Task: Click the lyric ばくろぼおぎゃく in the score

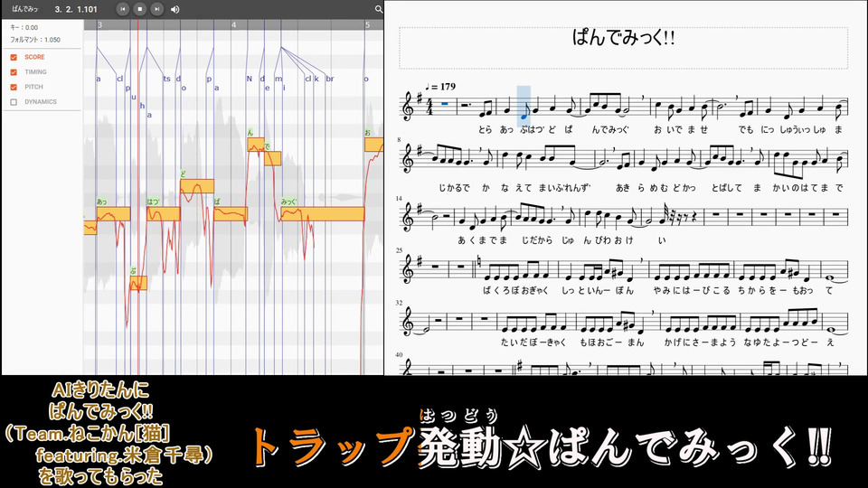Action: click(x=516, y=290)
